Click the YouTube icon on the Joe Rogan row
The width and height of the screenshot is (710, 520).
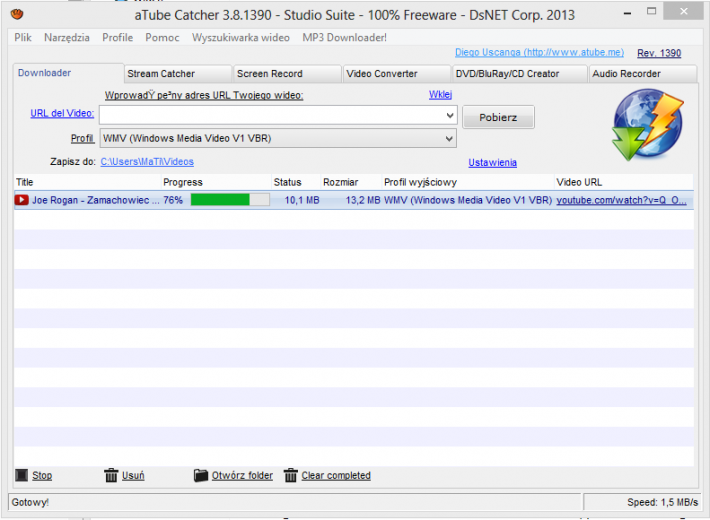click(x=21, y=200)
